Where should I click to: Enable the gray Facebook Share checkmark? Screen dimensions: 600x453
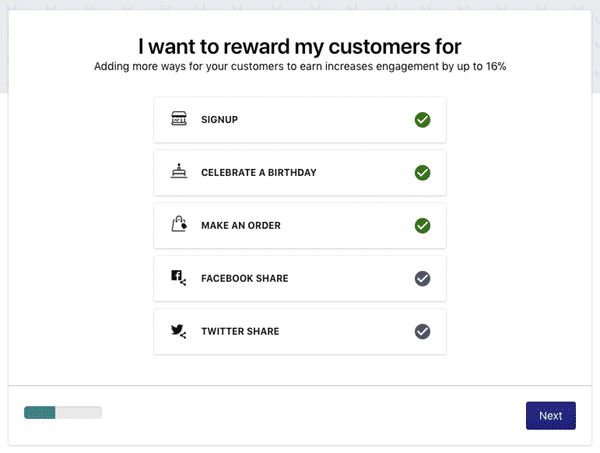(x=422, y=278)
